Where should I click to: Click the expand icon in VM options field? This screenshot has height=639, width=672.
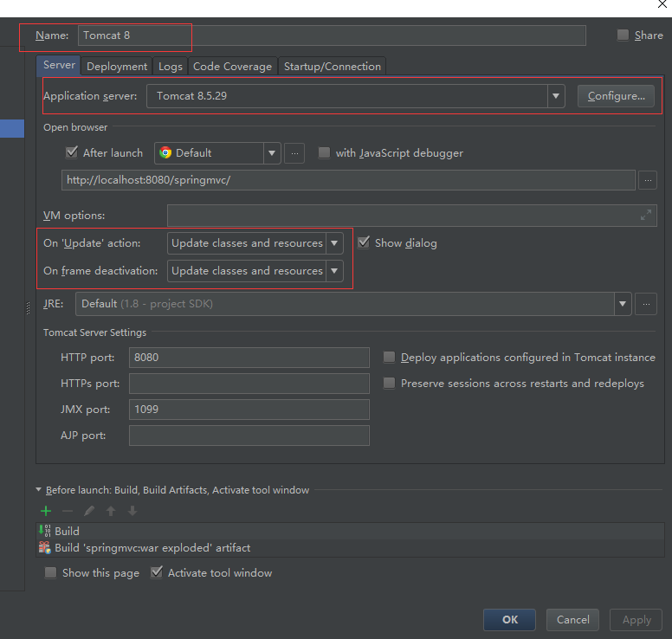[x=646, y=215]
